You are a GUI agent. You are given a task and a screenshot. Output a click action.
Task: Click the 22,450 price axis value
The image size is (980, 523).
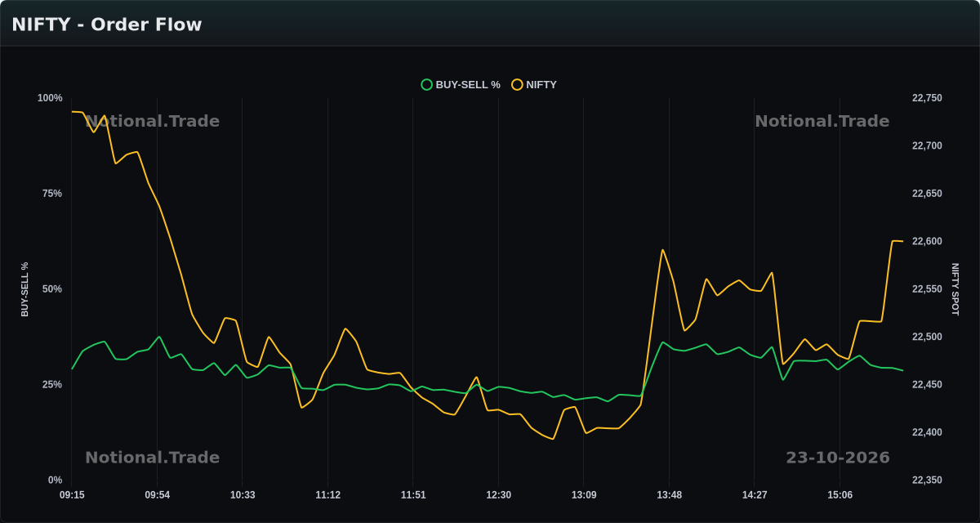point(927,385)
